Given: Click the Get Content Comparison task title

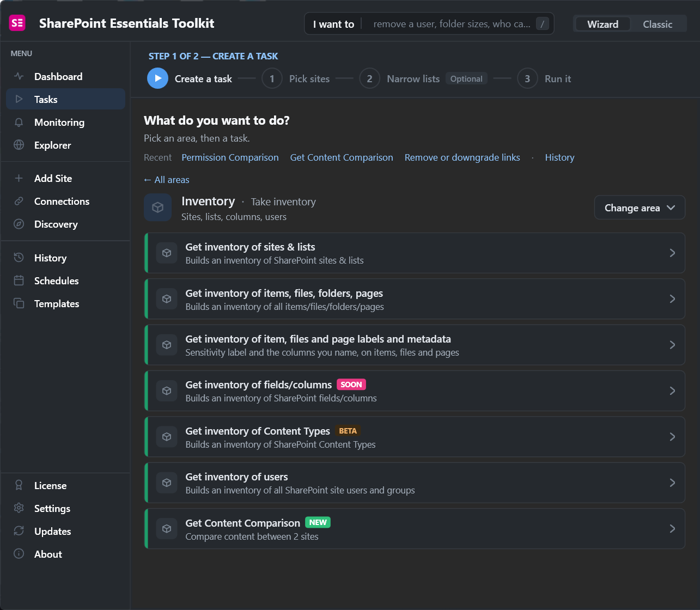Looking at the screenshot, I should point(242,523).
